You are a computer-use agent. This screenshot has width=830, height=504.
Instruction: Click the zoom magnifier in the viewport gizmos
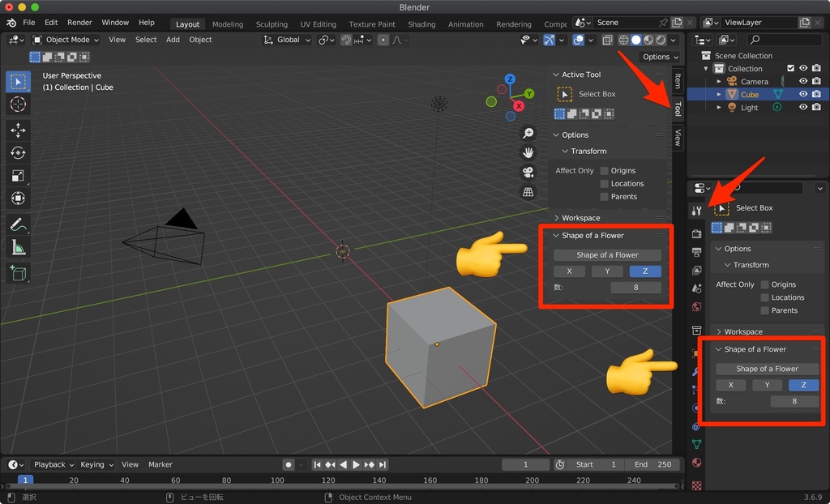click(528, 133)
